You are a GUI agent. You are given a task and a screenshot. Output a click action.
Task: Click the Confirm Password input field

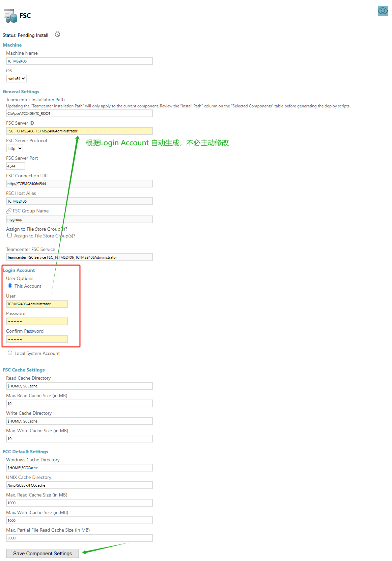37,339
